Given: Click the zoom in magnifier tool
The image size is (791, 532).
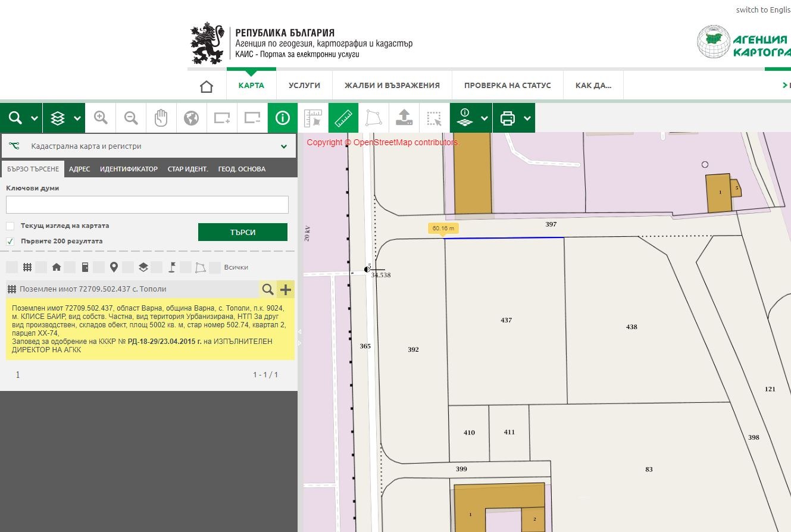Looking at the screenshot, I should [x=101, y=118].
